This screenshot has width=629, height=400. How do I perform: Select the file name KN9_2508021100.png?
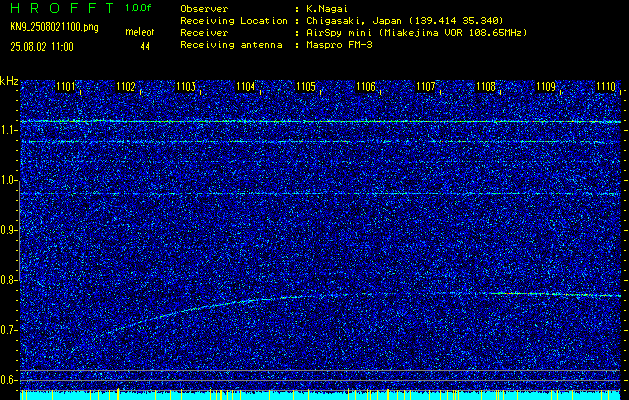pos(54,27)
